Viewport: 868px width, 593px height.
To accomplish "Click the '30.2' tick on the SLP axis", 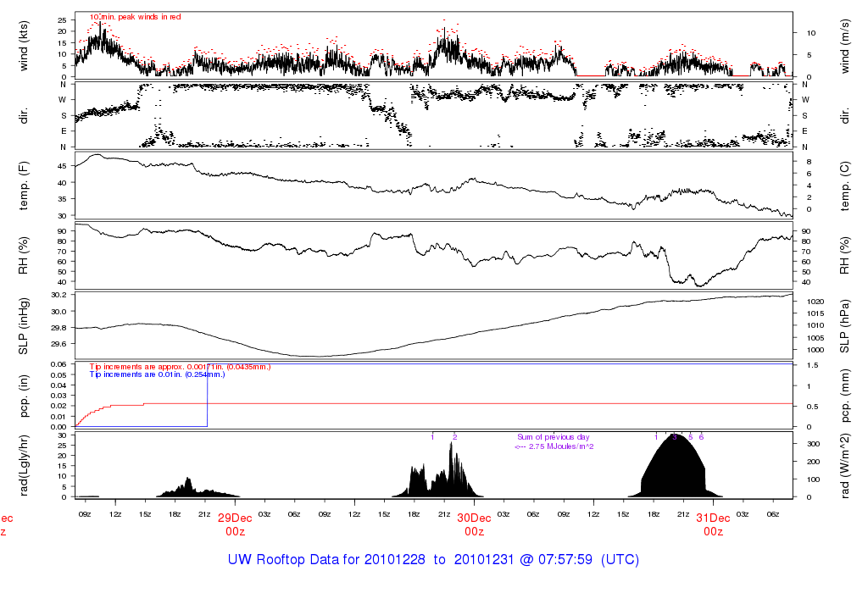I will 58,295.
